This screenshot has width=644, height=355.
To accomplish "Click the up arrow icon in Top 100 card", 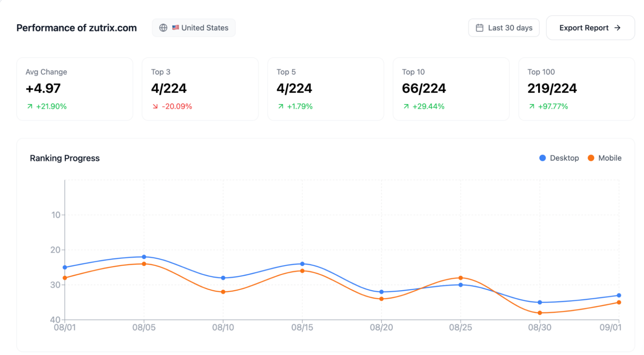I will tap(531, 106).
